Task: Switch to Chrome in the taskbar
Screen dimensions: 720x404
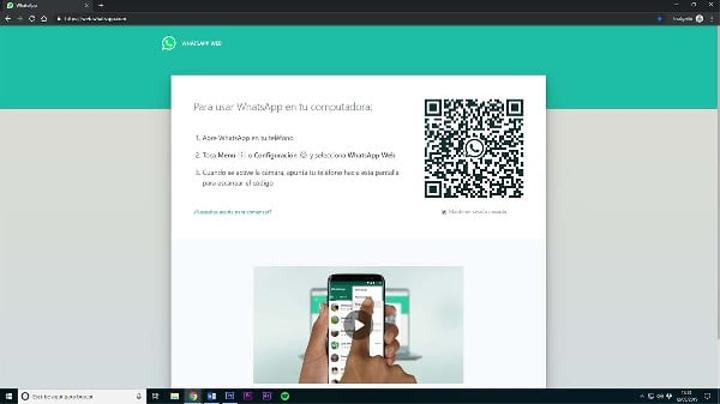Action: [x=193, y=396]
